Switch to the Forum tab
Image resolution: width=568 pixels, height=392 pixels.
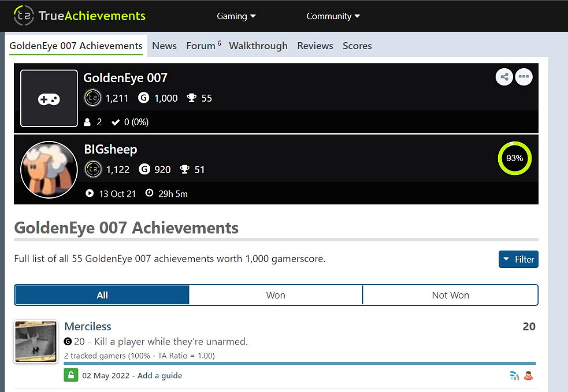click(201, 46)
